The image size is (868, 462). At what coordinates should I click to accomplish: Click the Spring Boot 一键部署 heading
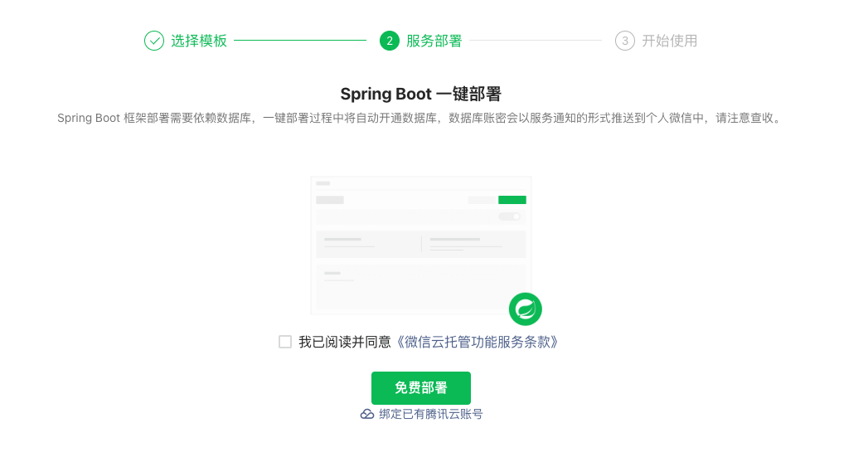(x=421, y=93)
